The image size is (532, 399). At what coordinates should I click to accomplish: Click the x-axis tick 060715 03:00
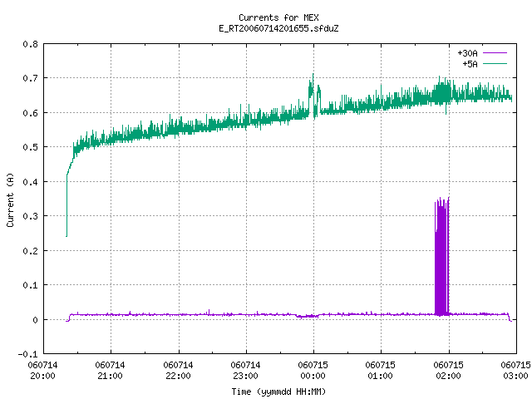coord(515,371)
